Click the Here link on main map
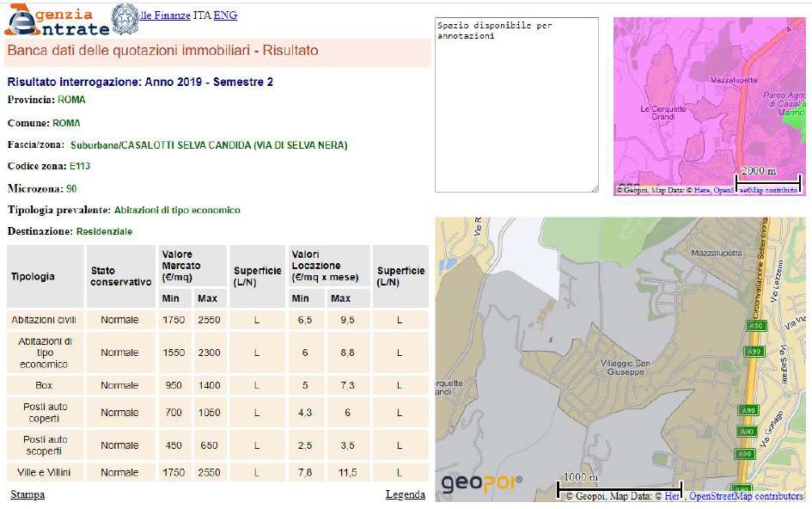The height and width of the screenshot is (509, 812). click(673, 496)
